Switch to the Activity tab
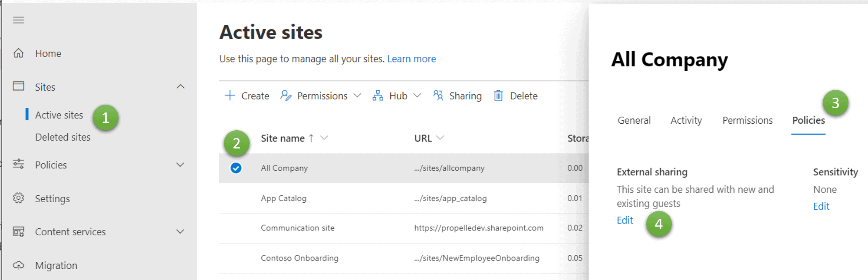Screen dimensions: 868x280 pos(686,120)
